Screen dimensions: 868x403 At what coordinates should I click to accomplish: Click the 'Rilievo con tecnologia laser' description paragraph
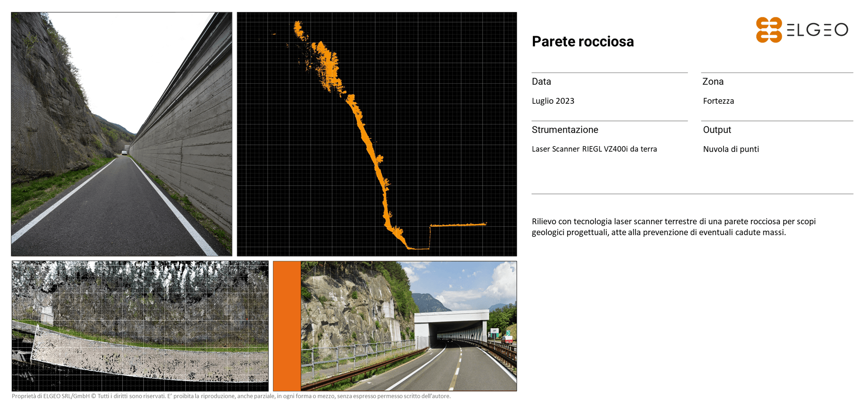(x=674, y=227)
